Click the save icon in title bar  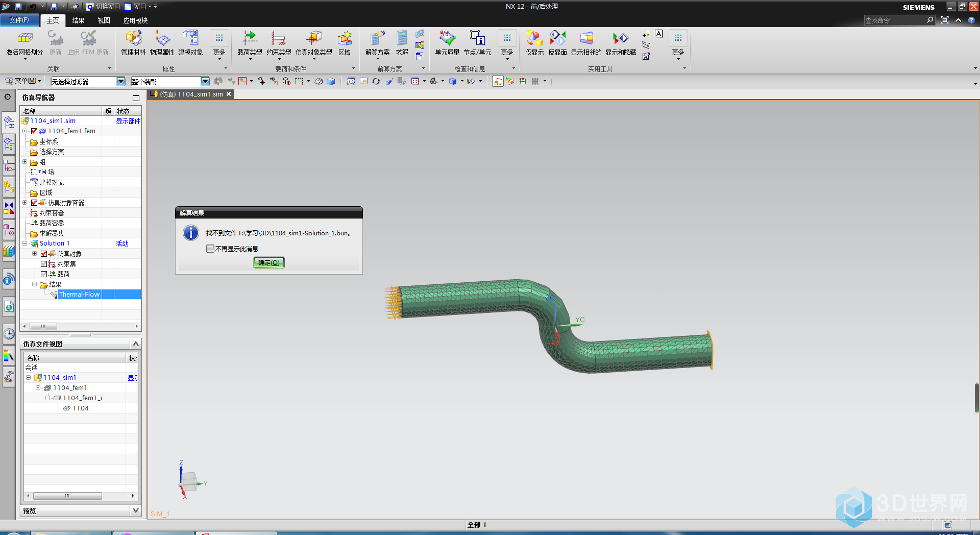pyautogui.click(x=18, y=6)
